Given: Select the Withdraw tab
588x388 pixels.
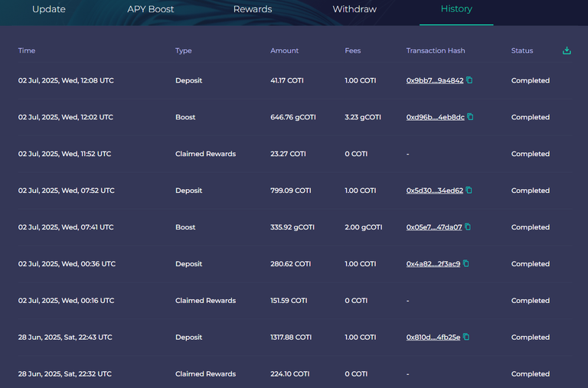Looking at the screenshot, I should click(354, 9).
